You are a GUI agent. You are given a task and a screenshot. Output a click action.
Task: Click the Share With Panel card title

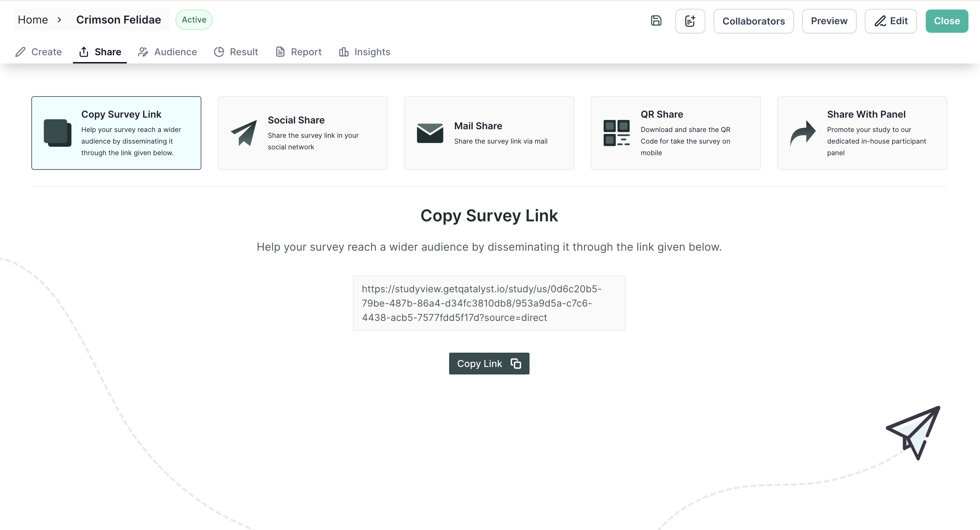(866, 114)
